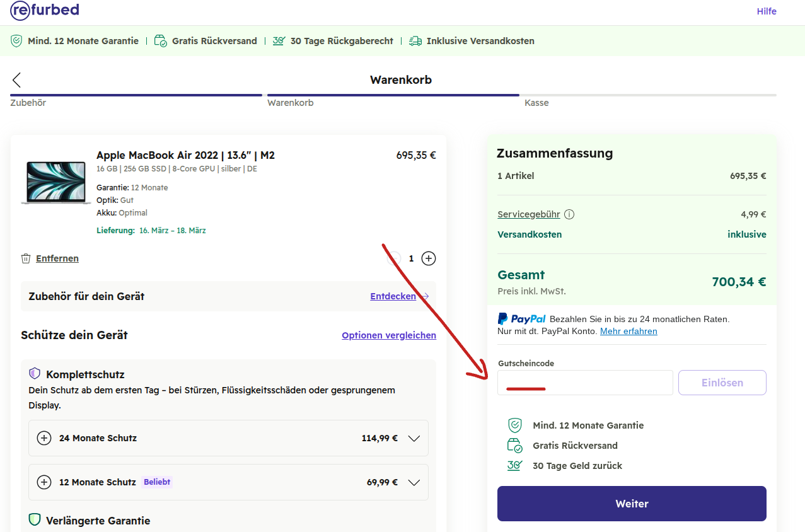
Task: Click the trash icon next to Entfernen
Action: (x=26, y=258)
